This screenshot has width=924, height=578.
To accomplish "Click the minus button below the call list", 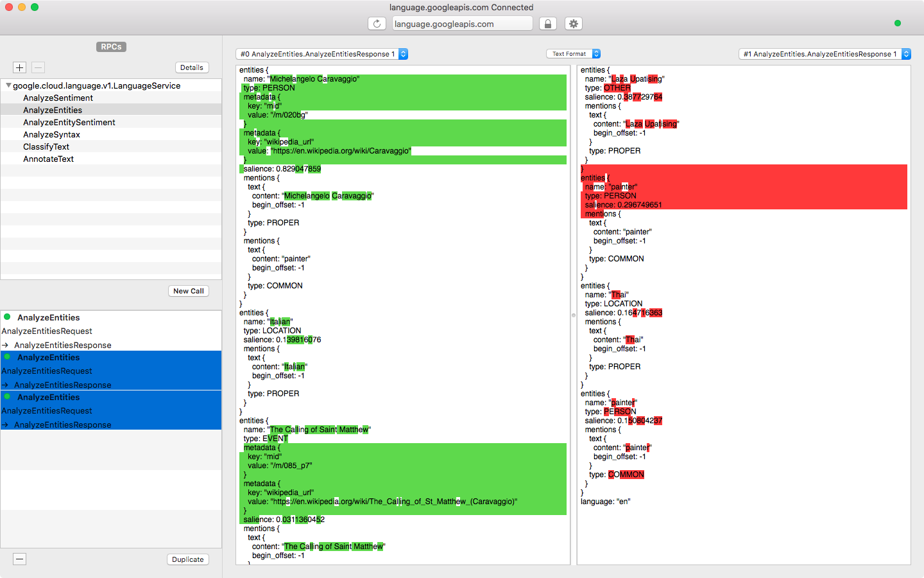I will pyautogui.click(x=20, y=559).
